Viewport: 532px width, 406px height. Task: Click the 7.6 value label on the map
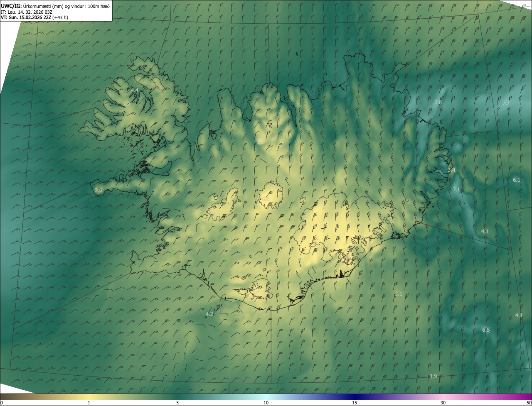(x=438, y=103)
